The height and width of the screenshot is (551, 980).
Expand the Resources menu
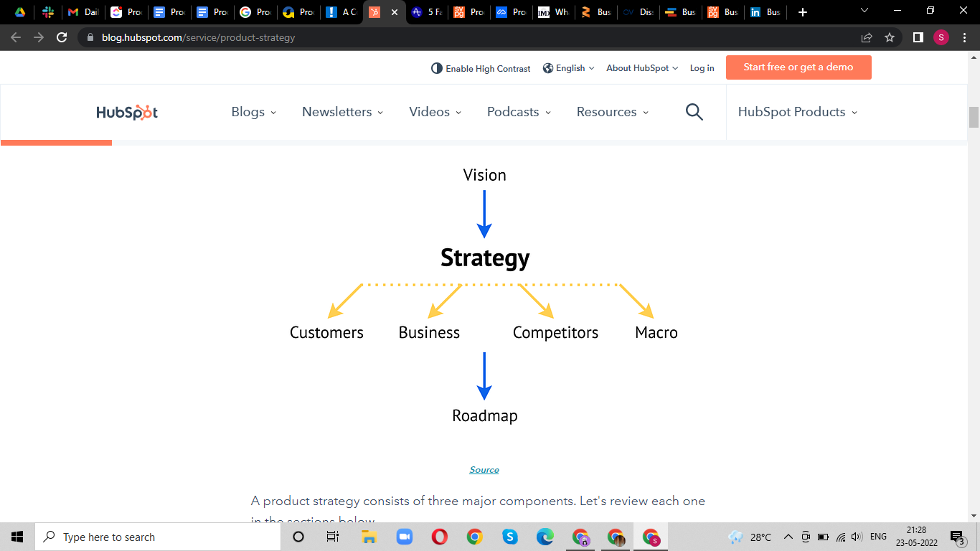point(613,112)
